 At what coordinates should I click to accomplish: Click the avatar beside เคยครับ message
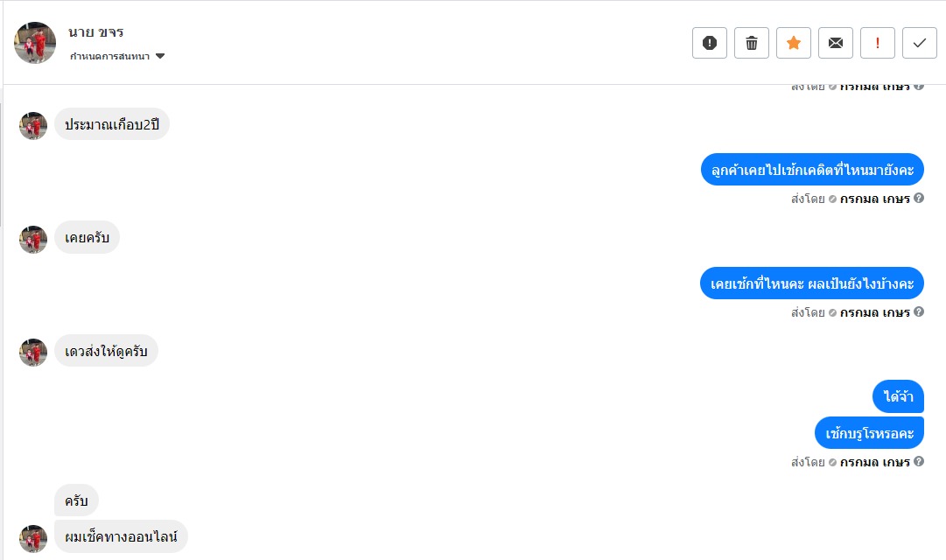pyautogui.click(x=33, y=239)
